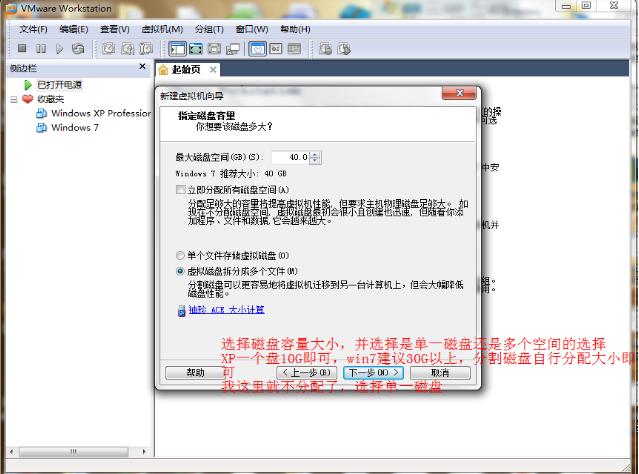Viewport: 639px width, 474px height.
Task: Click the Summary view toolbar icon
Action: (x=258, y=49)
